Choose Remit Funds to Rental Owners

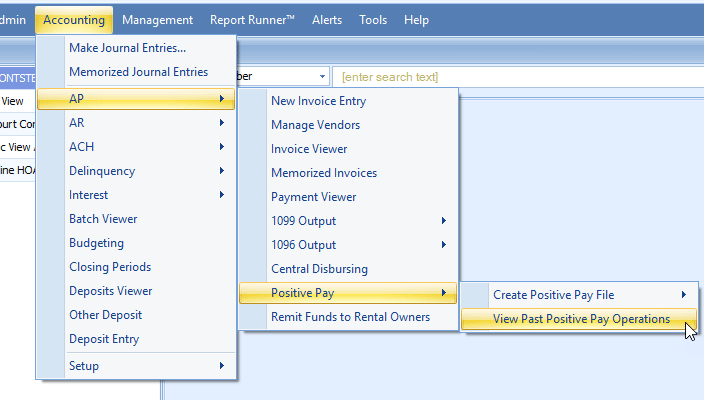point(348,317)
